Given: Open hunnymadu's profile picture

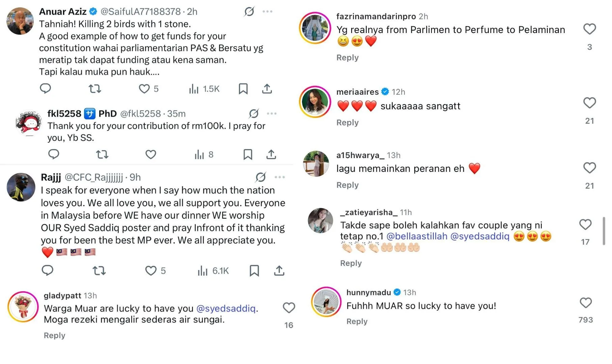Looking at the screenshot, I should point(326,302).
